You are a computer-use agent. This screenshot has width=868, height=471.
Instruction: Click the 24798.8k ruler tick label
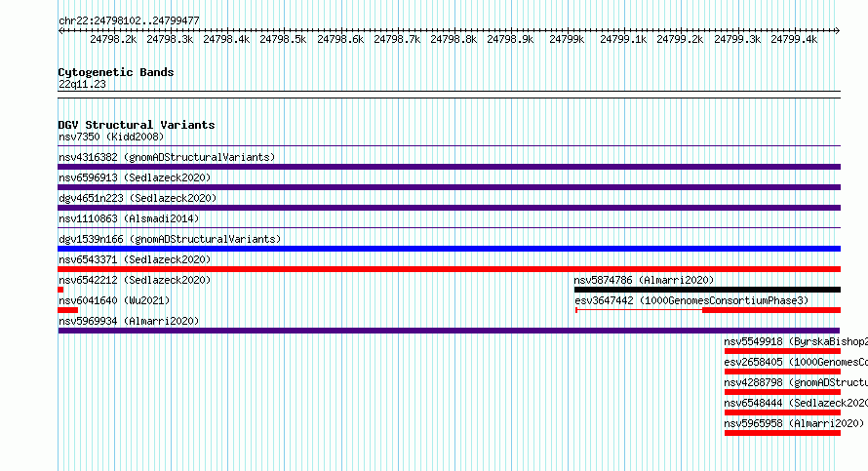[x=454, y=39]
